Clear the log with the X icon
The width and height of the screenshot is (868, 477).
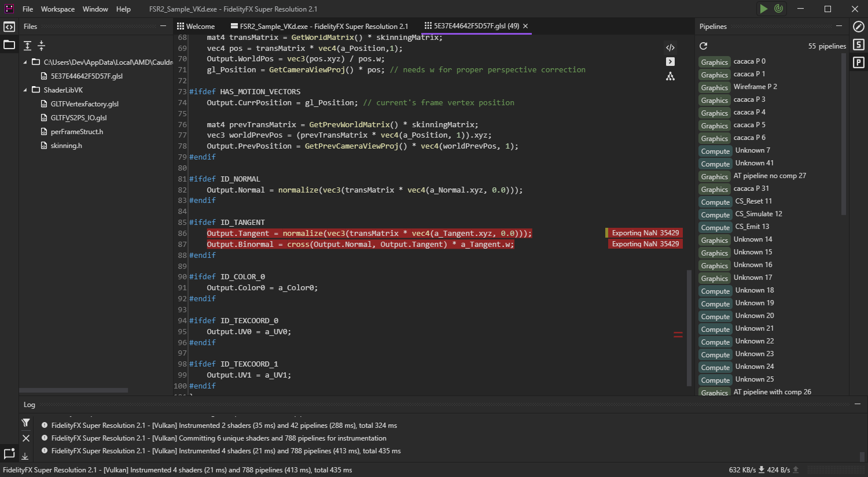(x=26, y=439)
